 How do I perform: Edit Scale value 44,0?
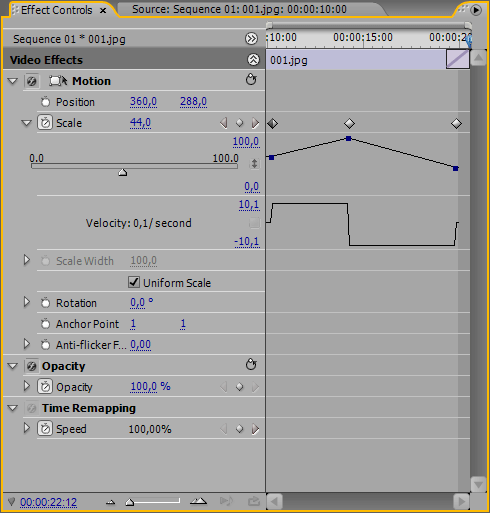tap(140, 123)
